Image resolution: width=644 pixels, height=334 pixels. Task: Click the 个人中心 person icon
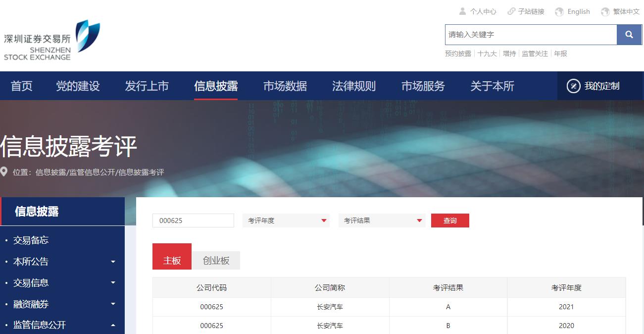(462, 11)
